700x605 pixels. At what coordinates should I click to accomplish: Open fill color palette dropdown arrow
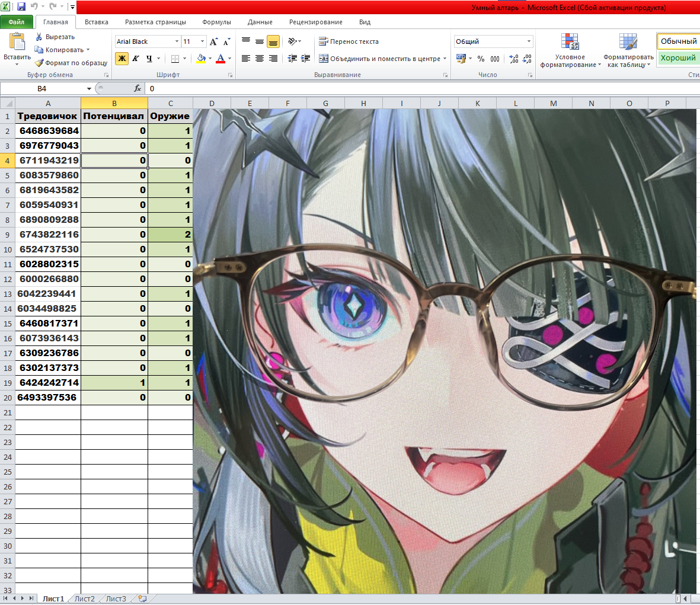(210, 59)
